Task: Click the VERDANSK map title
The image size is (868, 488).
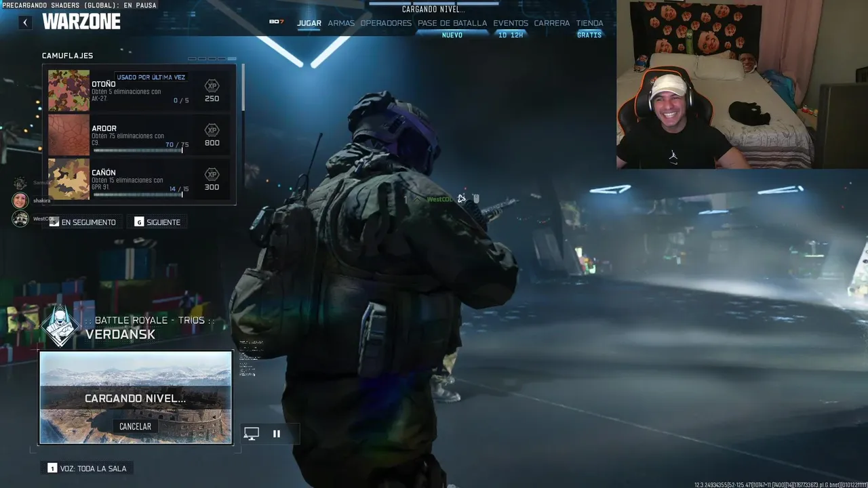Action: (121, 334)
